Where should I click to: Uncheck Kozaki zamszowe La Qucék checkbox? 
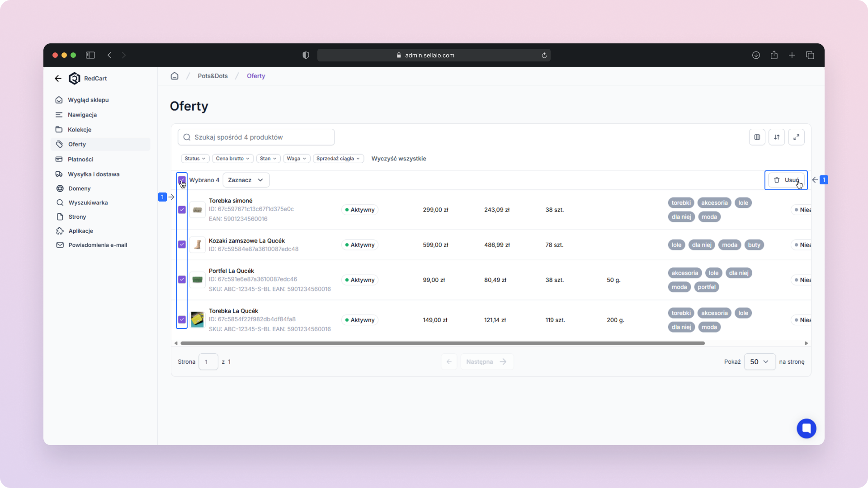(182, 244)
